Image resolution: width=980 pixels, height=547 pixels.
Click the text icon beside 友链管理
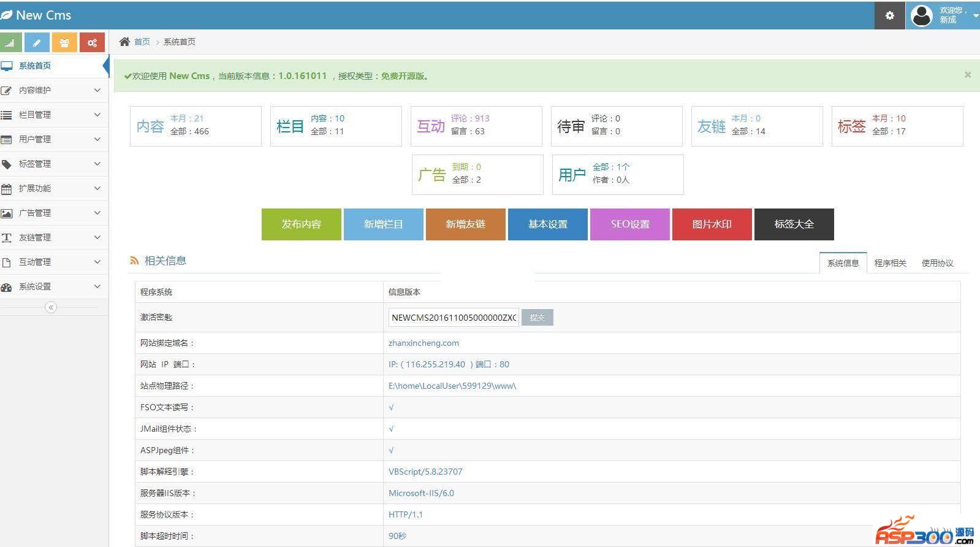point(6,237)
